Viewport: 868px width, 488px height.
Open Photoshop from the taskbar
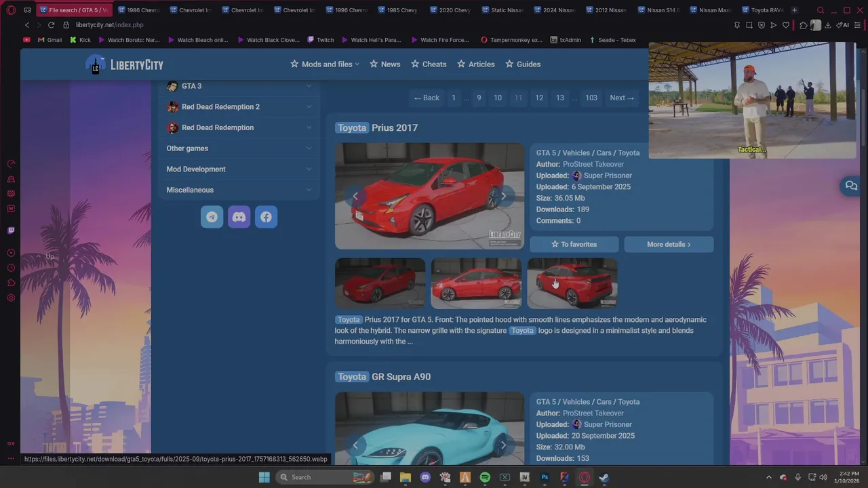(545, 477)
